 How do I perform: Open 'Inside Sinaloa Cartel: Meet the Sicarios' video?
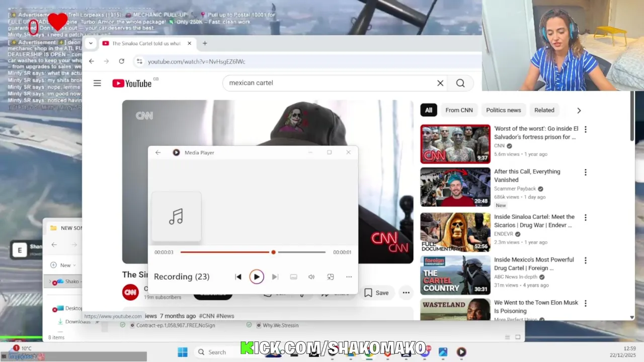click(534, 221)
